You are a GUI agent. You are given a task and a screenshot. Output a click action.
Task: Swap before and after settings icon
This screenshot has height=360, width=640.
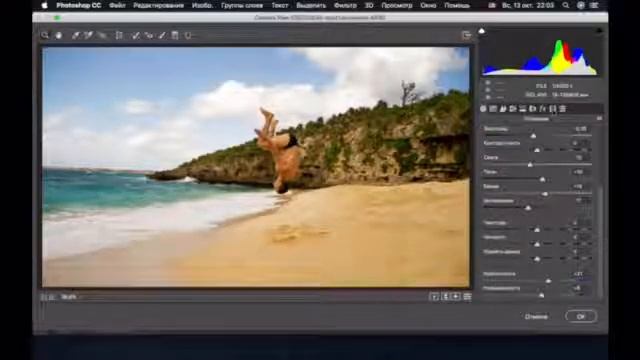point(445,297)
